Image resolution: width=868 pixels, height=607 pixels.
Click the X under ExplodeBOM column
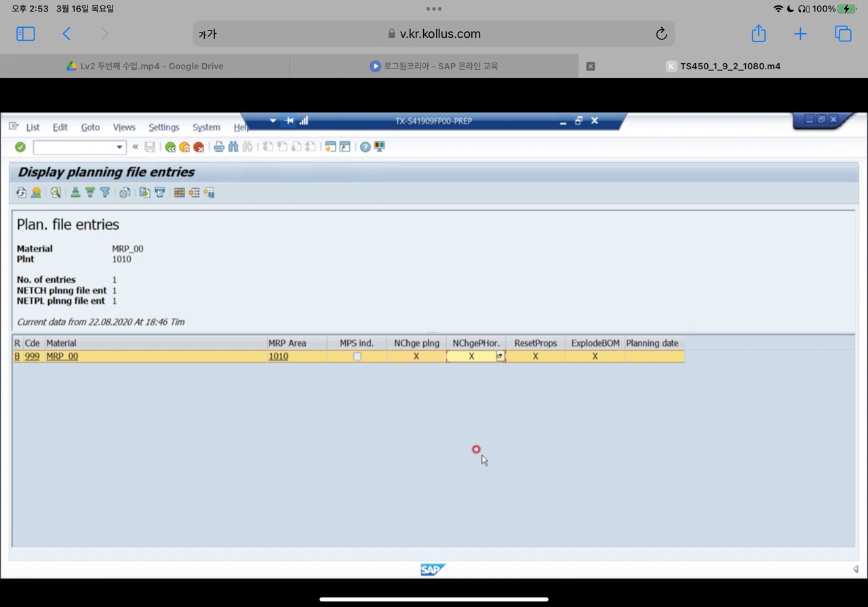[x=595, y=356]
